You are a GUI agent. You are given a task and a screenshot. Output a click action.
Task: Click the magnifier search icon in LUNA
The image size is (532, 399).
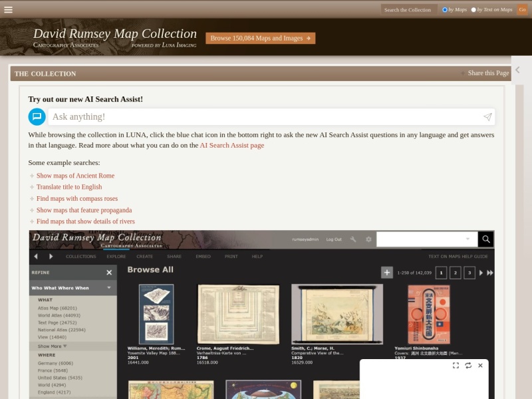[486, 239]
